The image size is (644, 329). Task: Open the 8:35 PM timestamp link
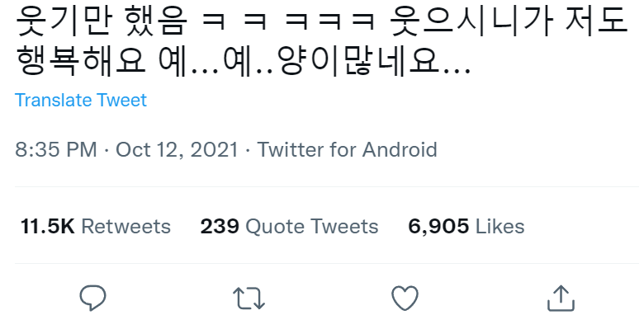[x=56, y=150]
